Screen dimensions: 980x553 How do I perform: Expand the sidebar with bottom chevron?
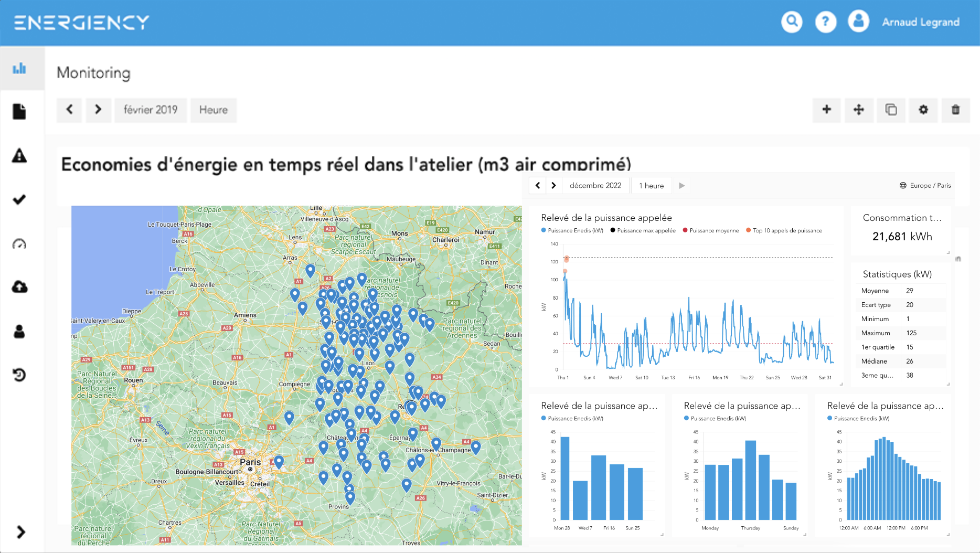tap(21, 532)
